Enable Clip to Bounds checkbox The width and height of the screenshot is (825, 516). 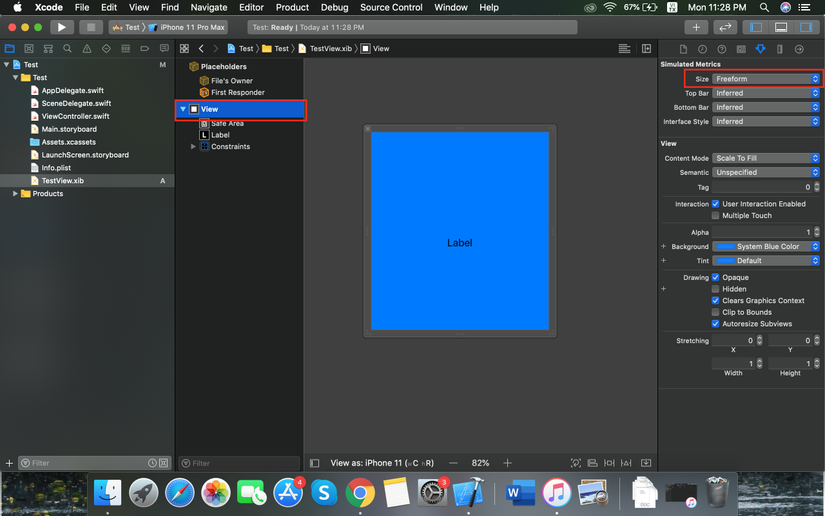coord(715,312)
